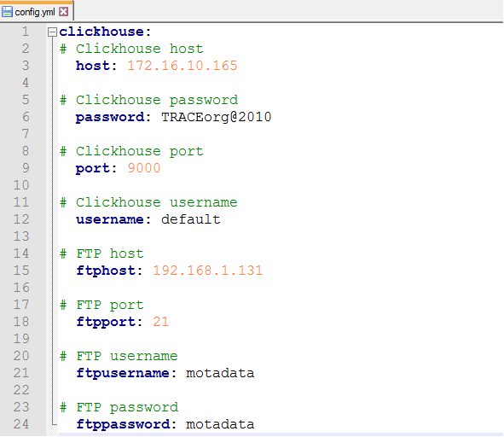504x437 pixels.
Task: Click the '# Clickhouse password' comment
Action: click(x=149, y=100)
